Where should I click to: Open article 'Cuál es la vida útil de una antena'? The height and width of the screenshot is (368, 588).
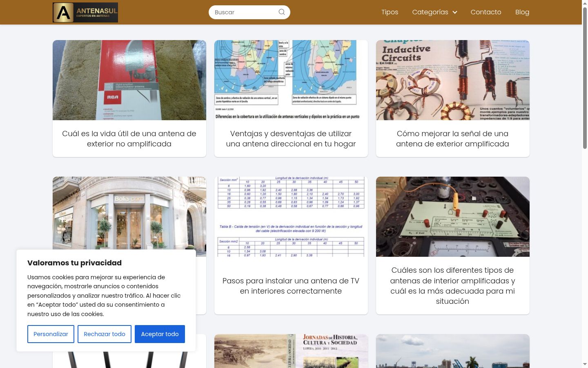129,139
